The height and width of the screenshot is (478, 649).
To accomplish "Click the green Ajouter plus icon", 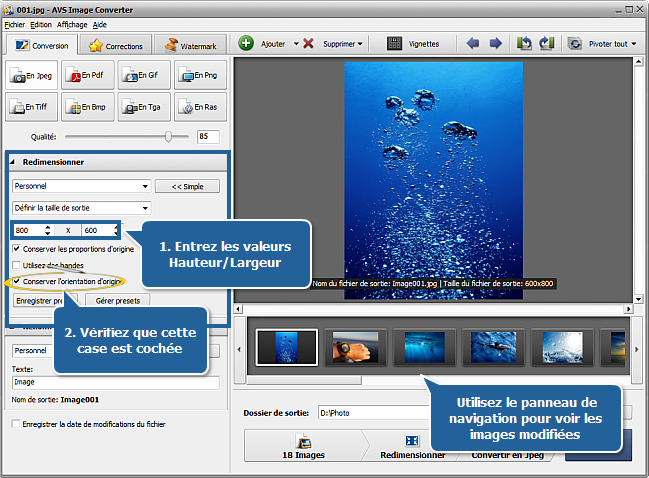I will (x=247, y=44).
